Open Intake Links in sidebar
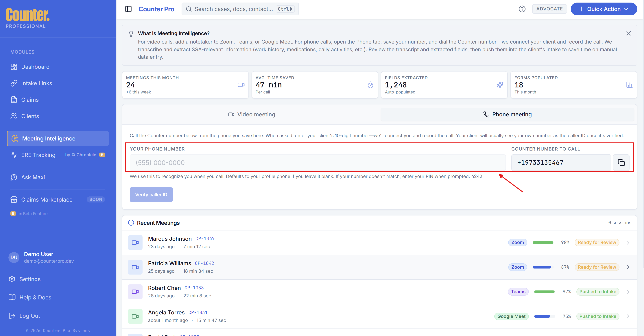Image resolution: width=644 pixels, height=336 pixels. [x=36, y=83]
